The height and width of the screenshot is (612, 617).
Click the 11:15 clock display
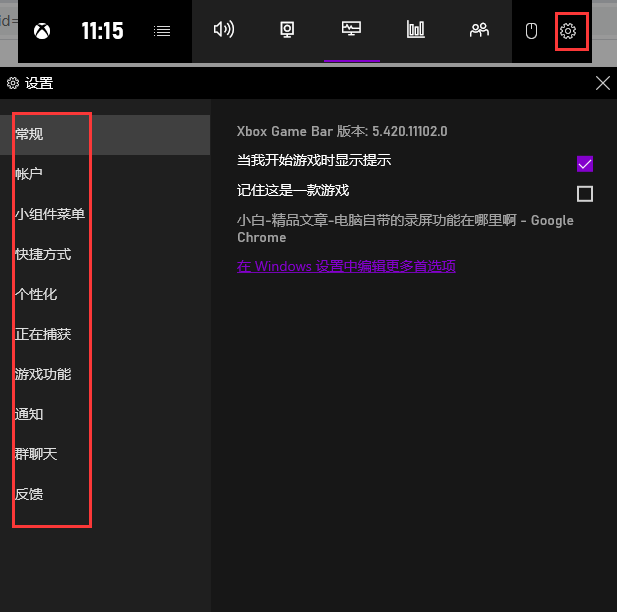pos(102,31)
